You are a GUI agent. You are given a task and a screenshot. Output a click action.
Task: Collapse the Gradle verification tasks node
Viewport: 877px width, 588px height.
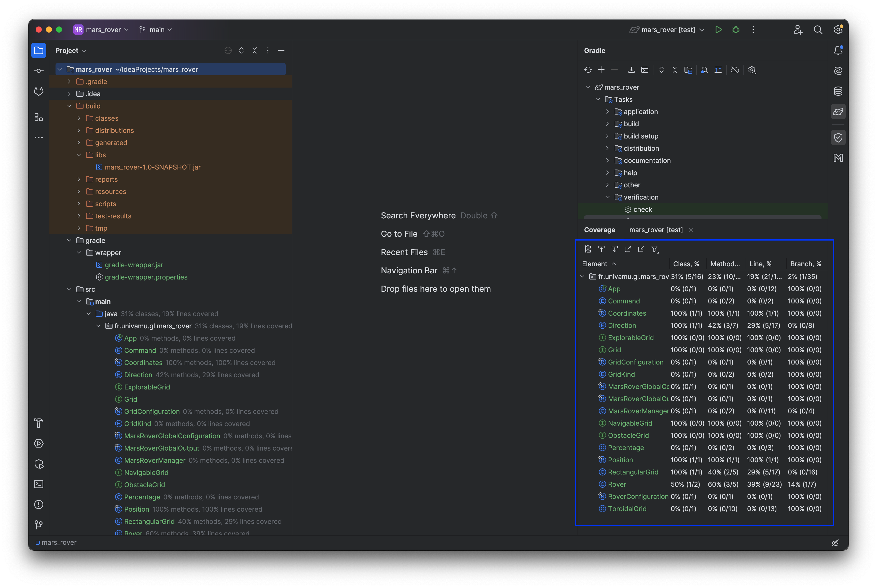pos(608,197)
